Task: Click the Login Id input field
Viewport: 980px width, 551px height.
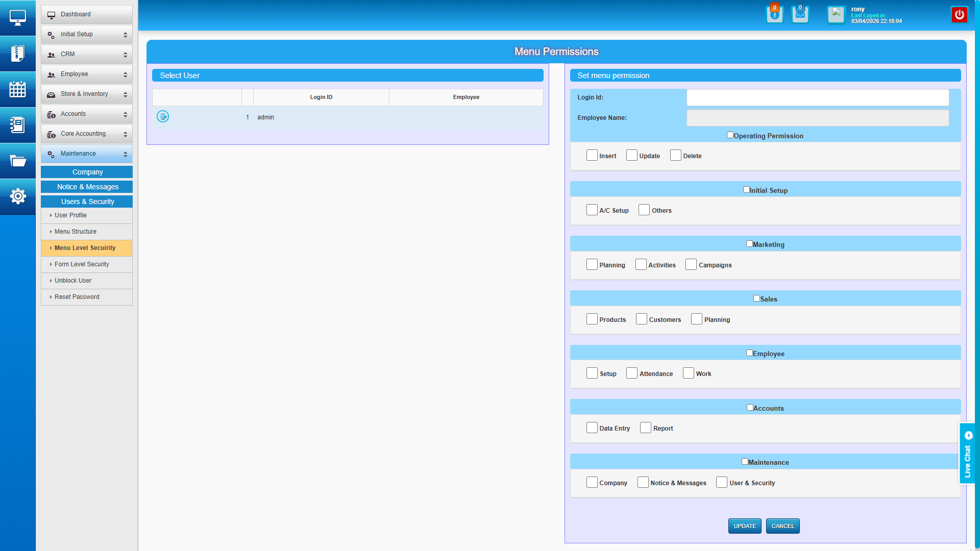Action: pyautogui.click(x=817, y=97)
